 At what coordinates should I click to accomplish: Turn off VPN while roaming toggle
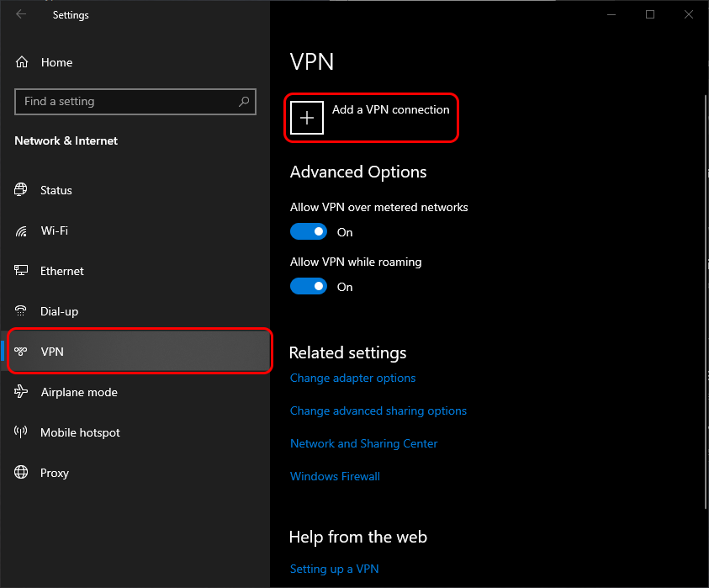[x=309, y=286]
